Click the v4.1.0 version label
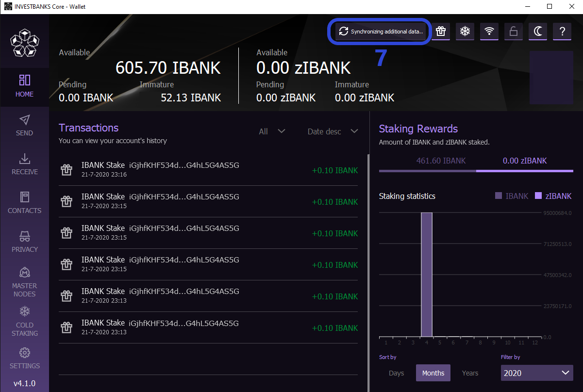Screen dimensions: 583x392 24,383
